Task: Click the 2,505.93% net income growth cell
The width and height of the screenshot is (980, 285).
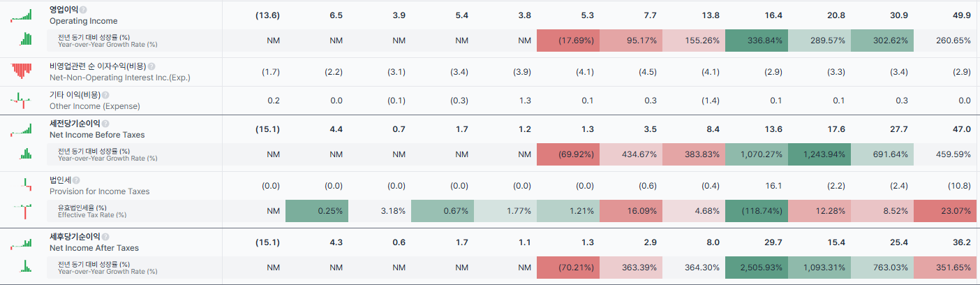Action: [757, 268]
